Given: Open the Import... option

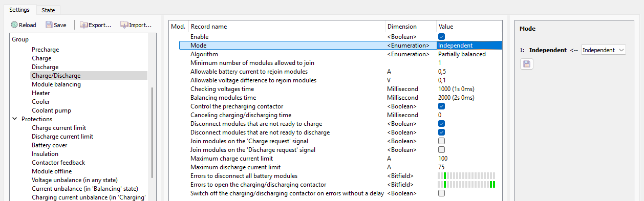Looking at the screenshot, I should tap(136, 25).
